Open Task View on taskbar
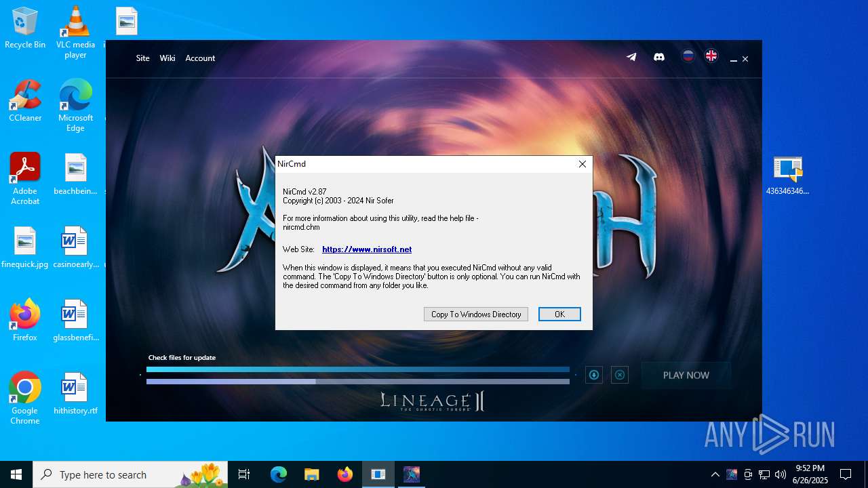The height and width of the screenshot is (488, 868). coord(244,474)
